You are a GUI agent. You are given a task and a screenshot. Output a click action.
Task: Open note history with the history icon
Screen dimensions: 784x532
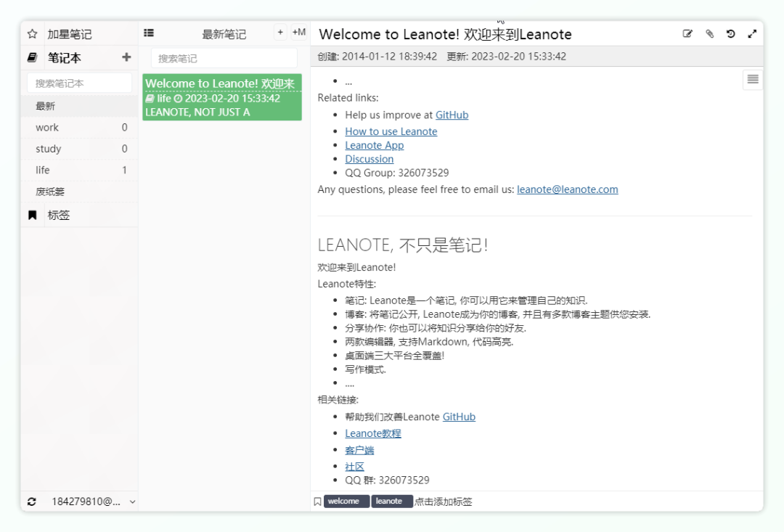click(730, 33)
